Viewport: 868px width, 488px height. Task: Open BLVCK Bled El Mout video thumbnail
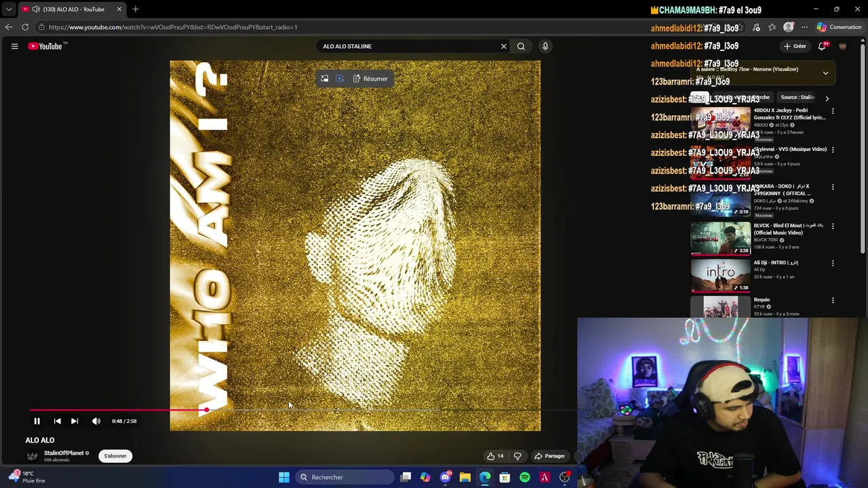point(720,239)
